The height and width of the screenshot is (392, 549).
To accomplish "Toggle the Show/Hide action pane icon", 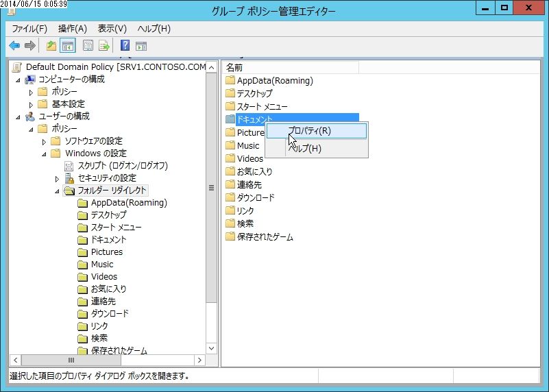I will click(141, 46).
